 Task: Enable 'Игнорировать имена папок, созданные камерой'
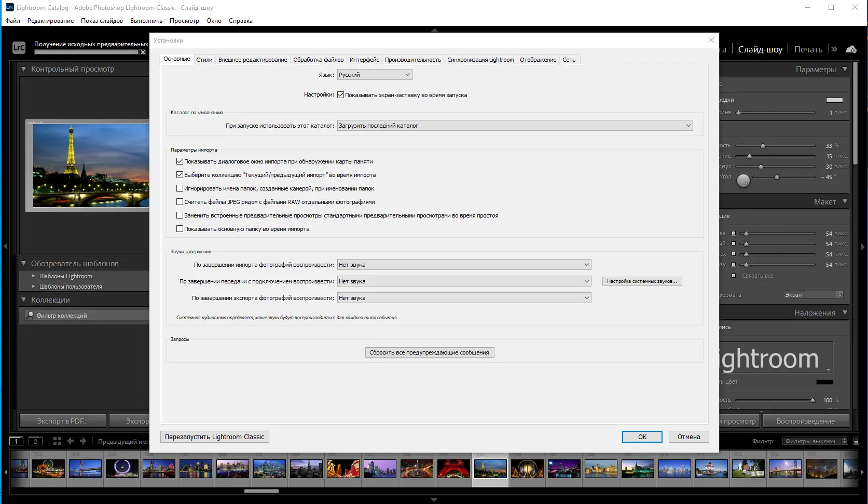pyautogui.click(x=180, y=188)
